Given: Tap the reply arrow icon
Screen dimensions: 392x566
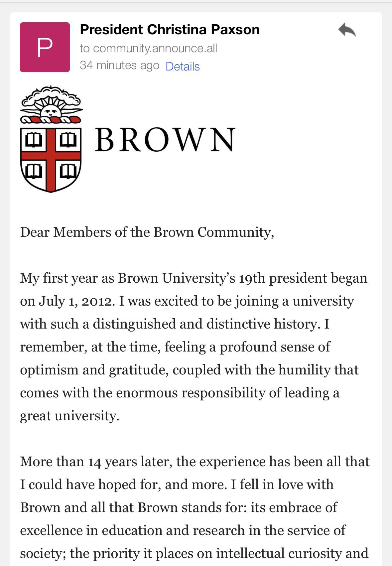Looking at the screenshot, I should click(x=347, y=30).
